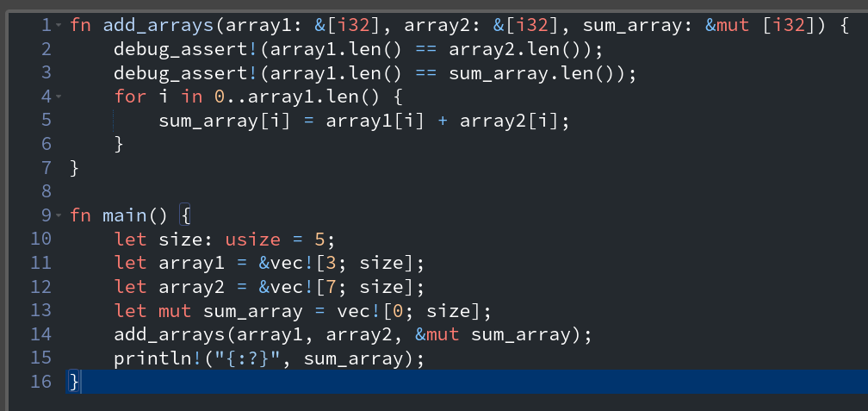Collapse the main function fold arrow
This screenshot has height=411, width=868.
59,215
